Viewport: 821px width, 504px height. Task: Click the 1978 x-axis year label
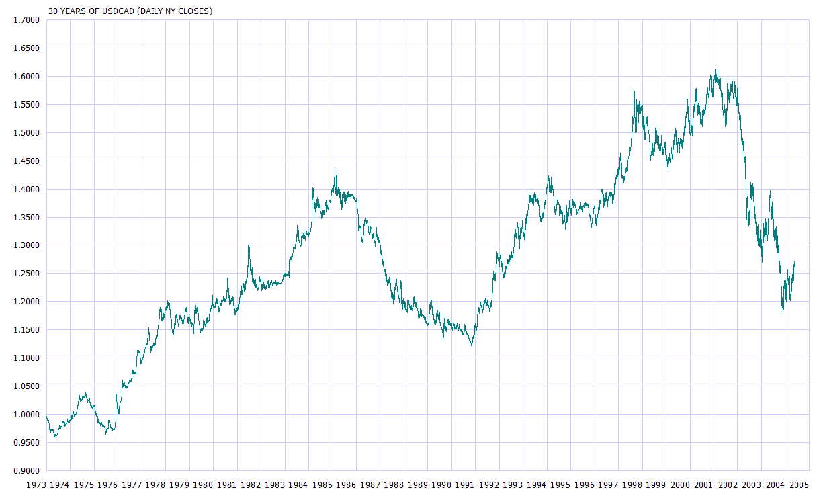[156, 485]
